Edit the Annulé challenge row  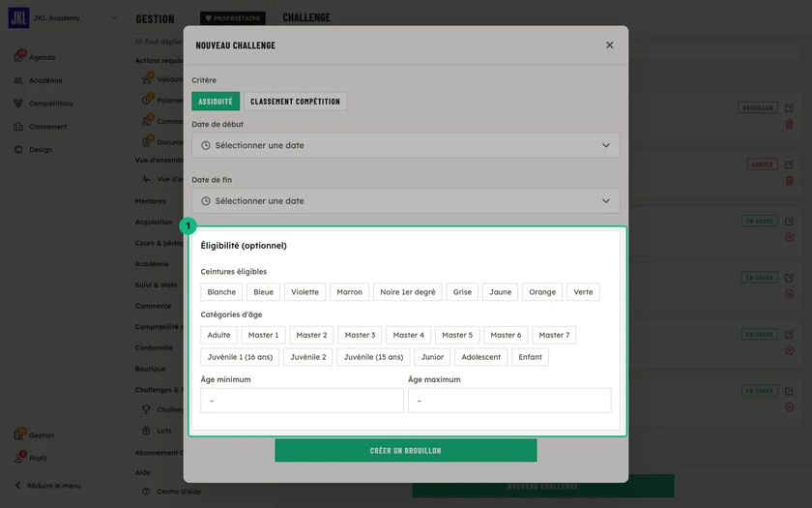point(789,164)
